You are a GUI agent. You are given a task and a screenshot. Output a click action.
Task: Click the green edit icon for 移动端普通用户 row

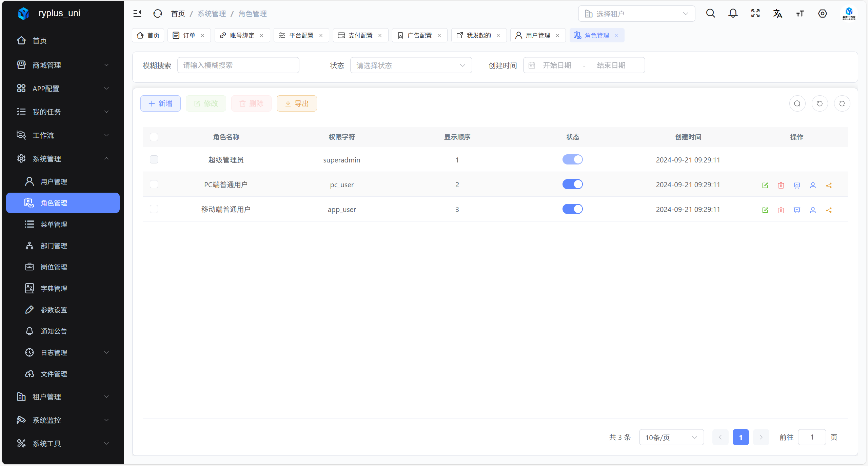[765, 210]
